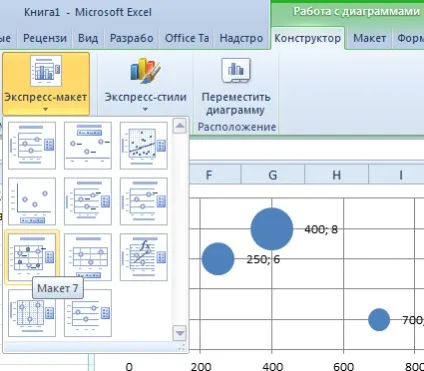The height and width of the screenshot is (371, 424).
Task: Switch to the Конструктор tab
Action: tap(307, 38)
